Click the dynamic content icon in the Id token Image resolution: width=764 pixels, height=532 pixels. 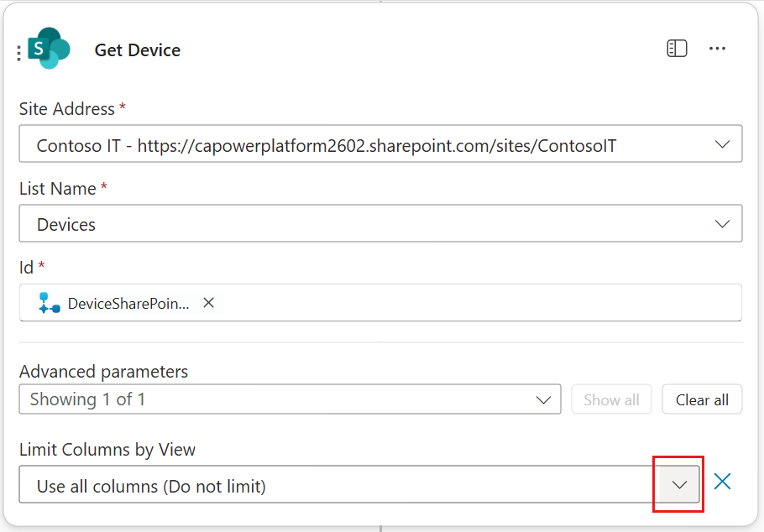(50, 303)
